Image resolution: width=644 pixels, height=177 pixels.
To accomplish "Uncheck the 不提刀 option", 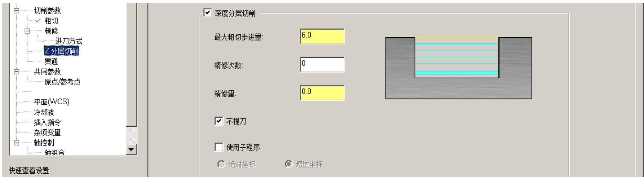I will coord(219,121).
